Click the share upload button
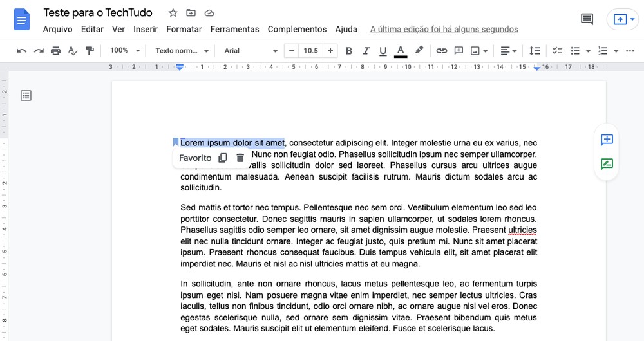Image resolution: width=644 pixels, height=341 pixels. pos(620,19)
